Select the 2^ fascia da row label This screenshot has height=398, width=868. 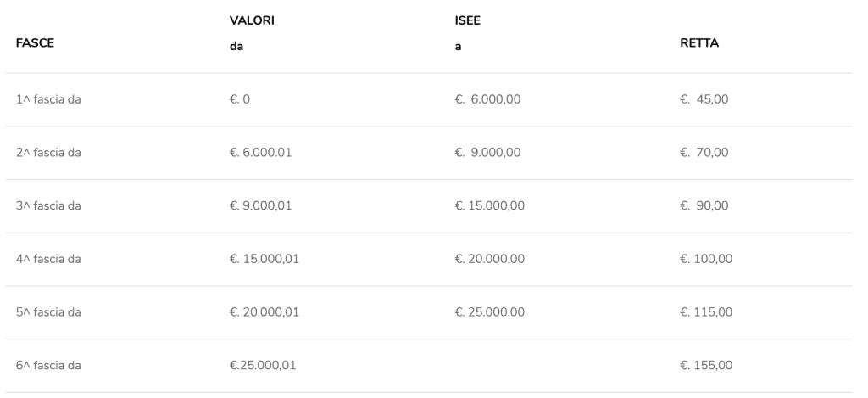pos(48,153)
